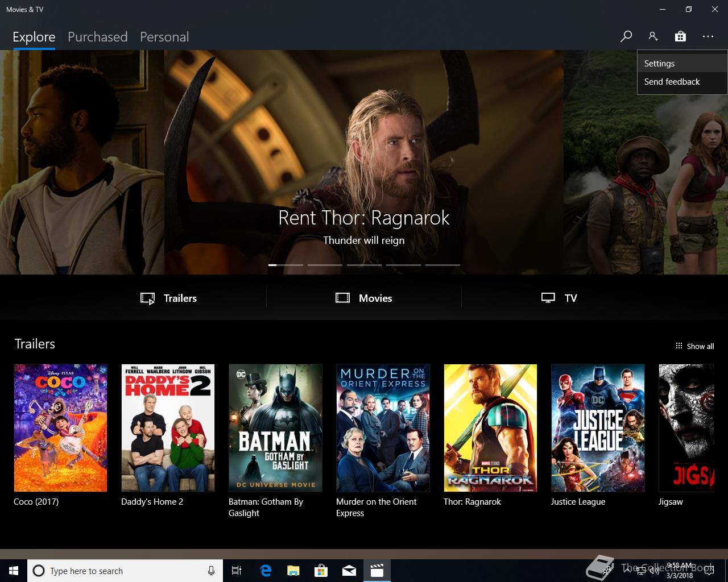Switch to the Explore tab
Viewport: 728px width, 582px height.
[34, 37]
